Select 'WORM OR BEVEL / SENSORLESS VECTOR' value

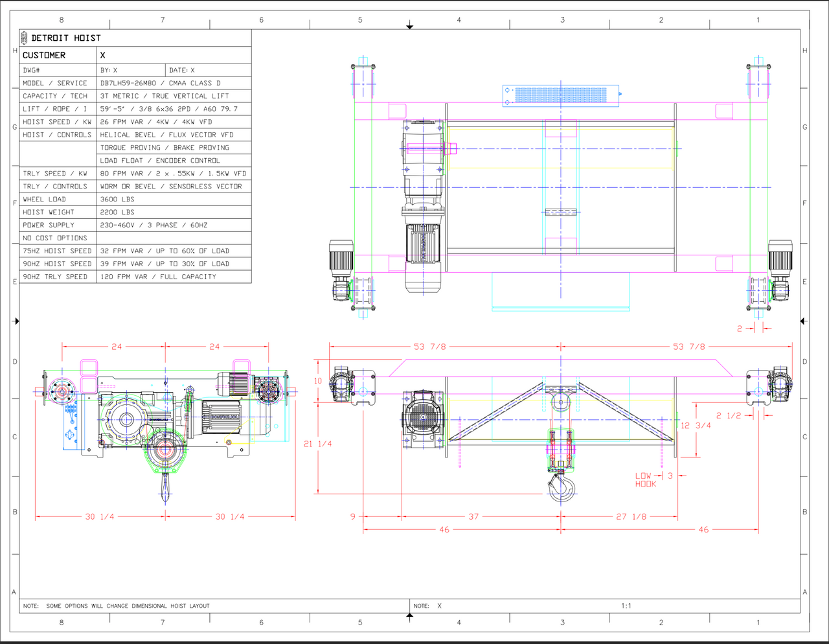coord(171,187)
